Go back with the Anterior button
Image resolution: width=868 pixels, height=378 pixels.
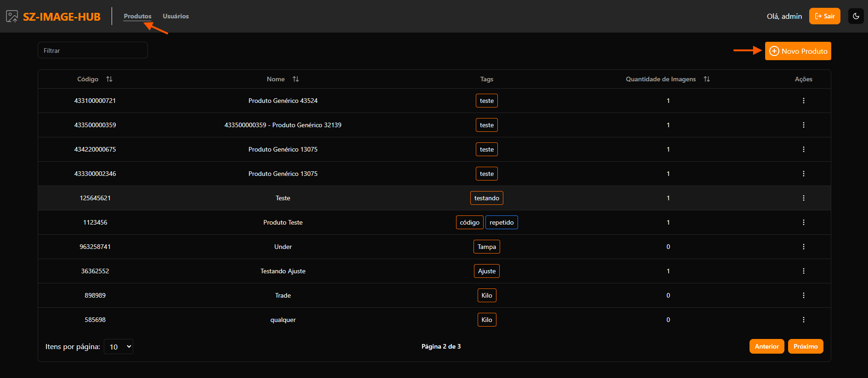(x=767, y=346)
